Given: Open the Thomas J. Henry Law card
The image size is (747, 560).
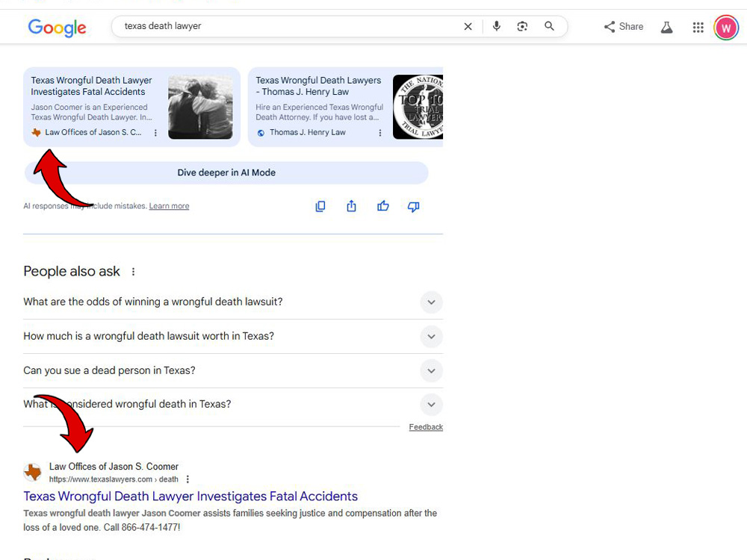Looking at the screenshot, I should point(346,107).
